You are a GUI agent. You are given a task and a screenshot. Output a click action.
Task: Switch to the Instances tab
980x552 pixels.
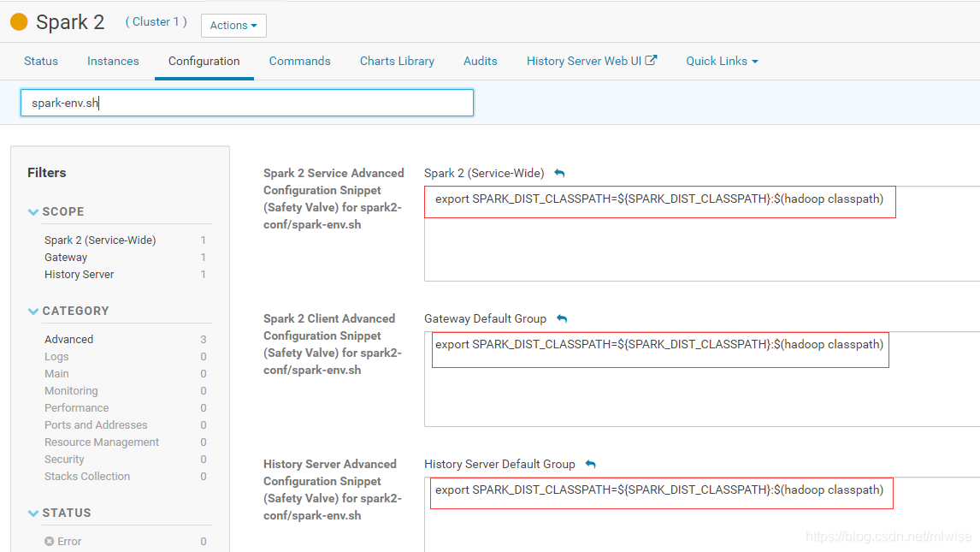tap(113, 61)
